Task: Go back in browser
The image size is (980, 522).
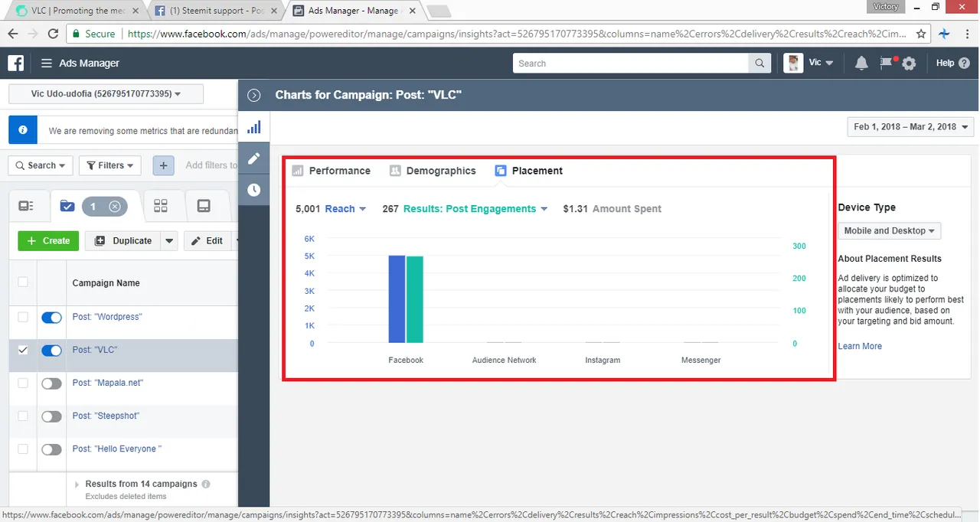Action: (13, 34)
